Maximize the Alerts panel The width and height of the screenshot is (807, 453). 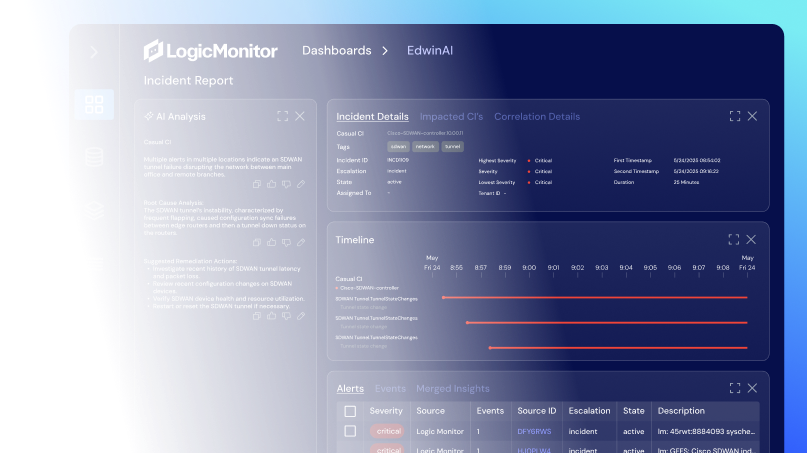(x=735, y=388)
